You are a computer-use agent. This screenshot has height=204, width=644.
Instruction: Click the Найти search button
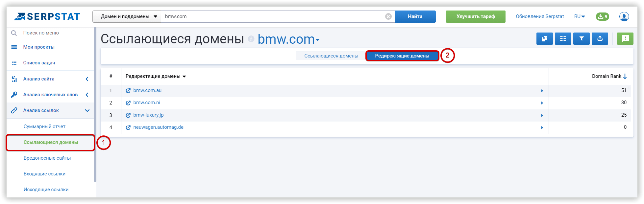click(x=415, y=16)
